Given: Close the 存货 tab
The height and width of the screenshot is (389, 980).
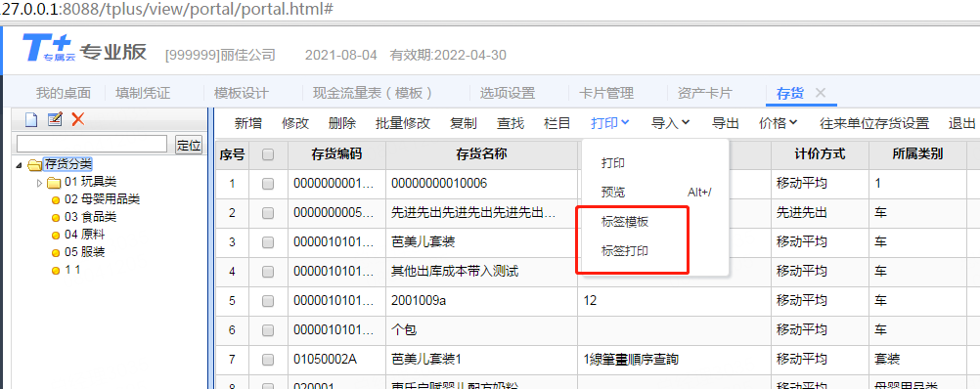Looking at the screenshot, I should tap(821, 93).
